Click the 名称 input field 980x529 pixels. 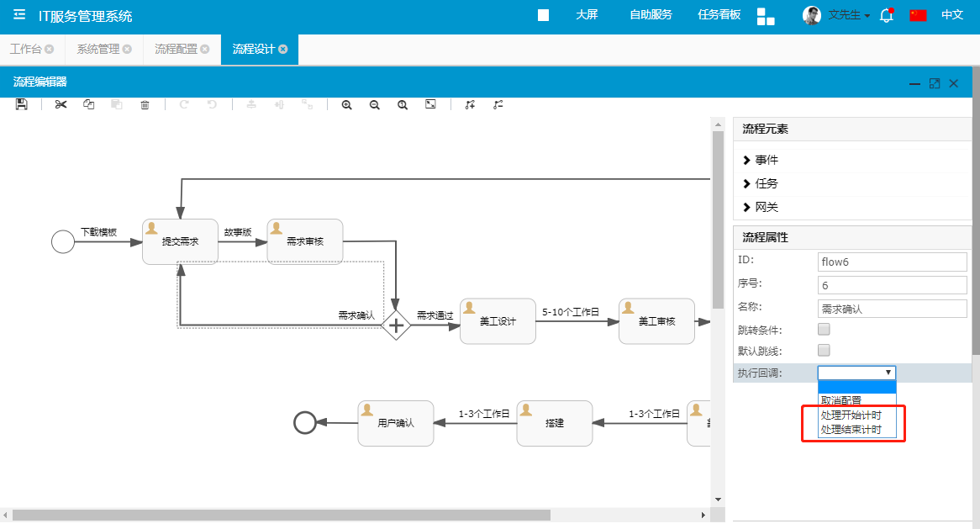pos(892,309)
